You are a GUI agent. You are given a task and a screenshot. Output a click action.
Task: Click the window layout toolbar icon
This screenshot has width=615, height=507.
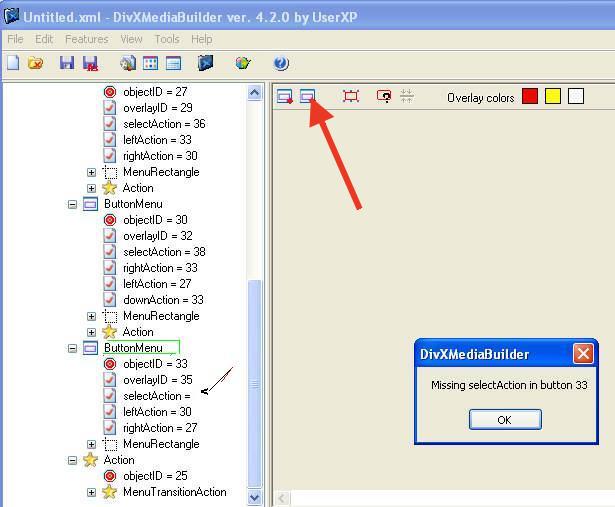(173, 63)
